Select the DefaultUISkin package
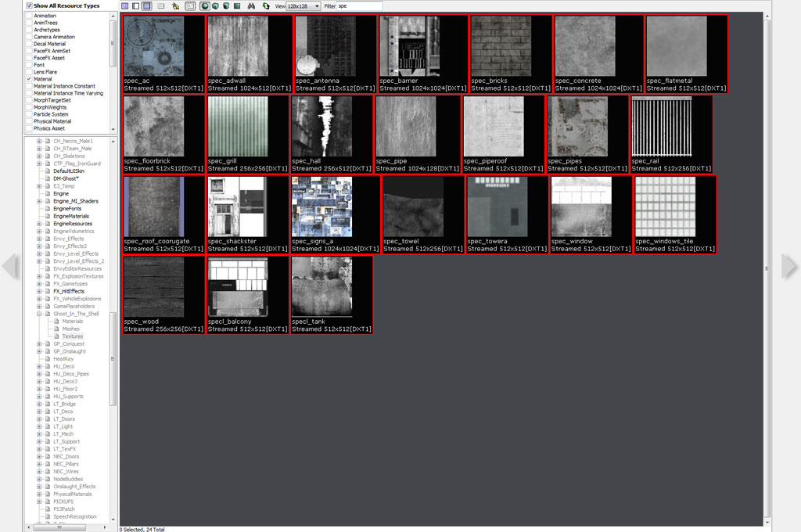 click(69, 171)
